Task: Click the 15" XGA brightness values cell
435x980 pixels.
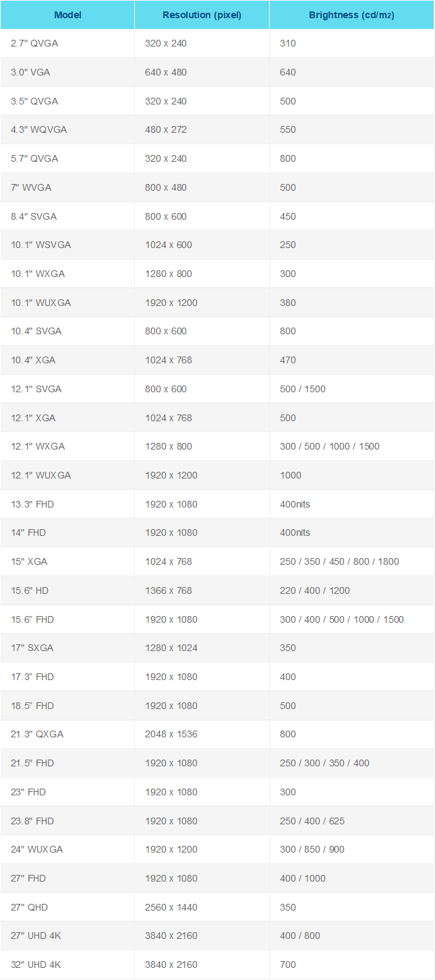Action: click(351, 561)
